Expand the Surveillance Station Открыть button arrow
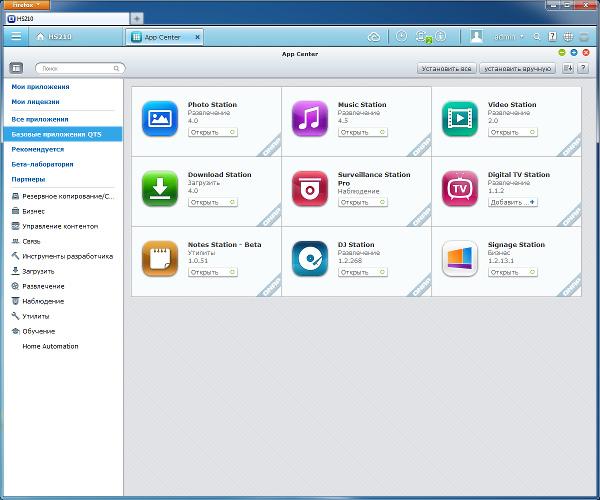 [x=382, y=202]
